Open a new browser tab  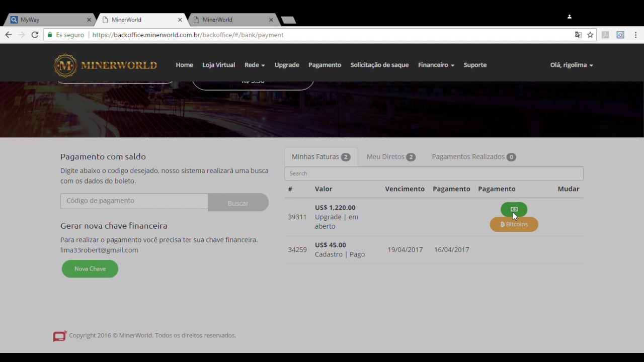coord(288,20)
